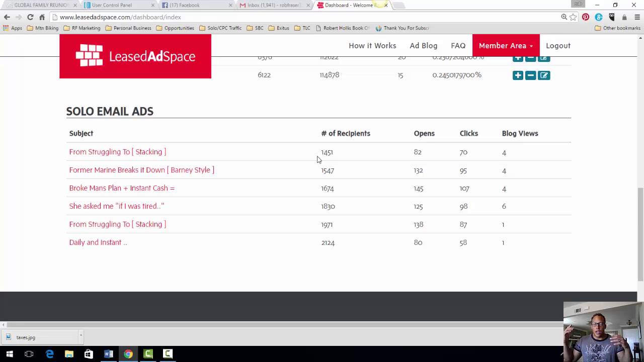Open the FAQ page link
644x362 pixels.
[x=458, y=46]
